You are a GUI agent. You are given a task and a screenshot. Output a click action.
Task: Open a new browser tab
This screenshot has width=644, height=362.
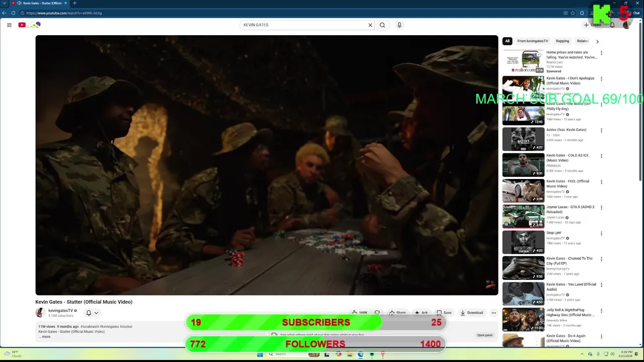tap(74, 3)
